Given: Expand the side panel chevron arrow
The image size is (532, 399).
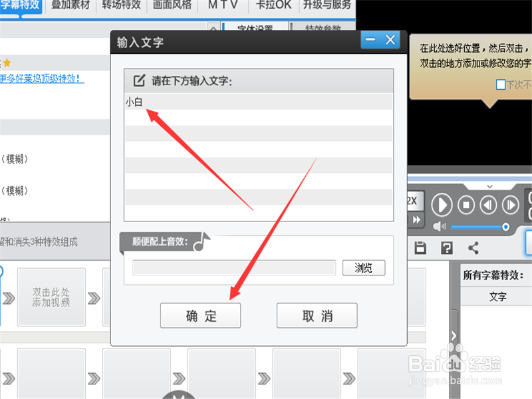Looking at the screenshot, I should [x=454, y=336].
